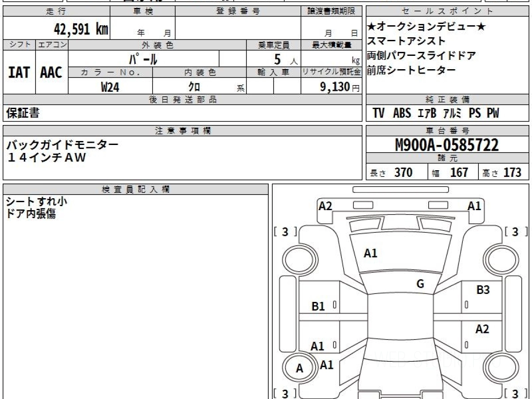
Task: Select the A1 mark on the hood
Action: (371, 254)
